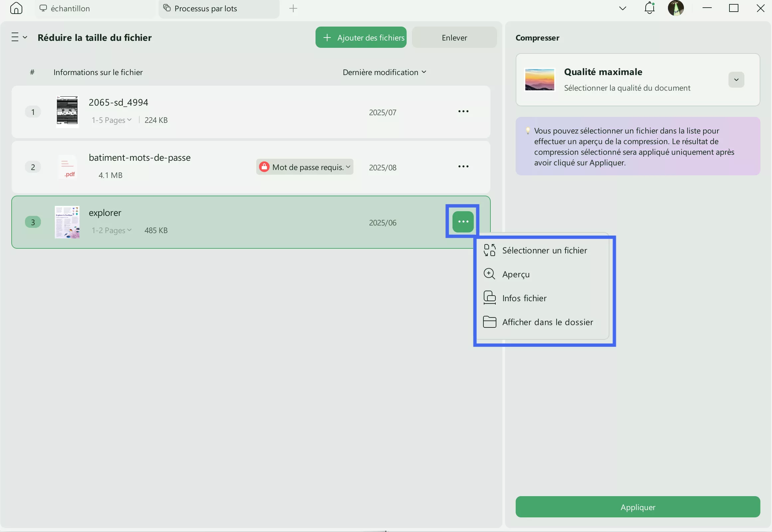Choose Aperçu from the context menu
The height and width of the screenshot is (532, 772).
pyautogui.click(x=516, y=274)
